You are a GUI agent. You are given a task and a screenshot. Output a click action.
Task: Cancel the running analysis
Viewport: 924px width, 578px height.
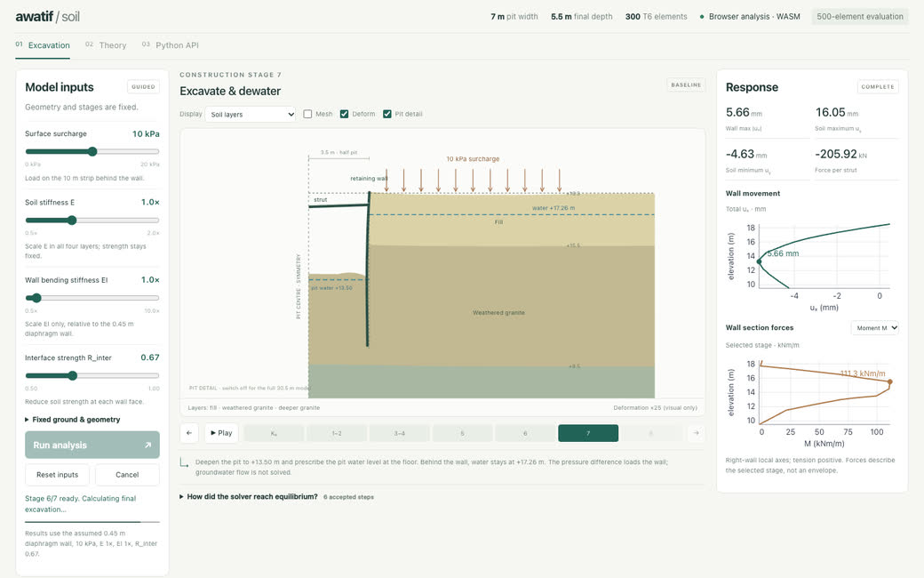click(127, 475)
